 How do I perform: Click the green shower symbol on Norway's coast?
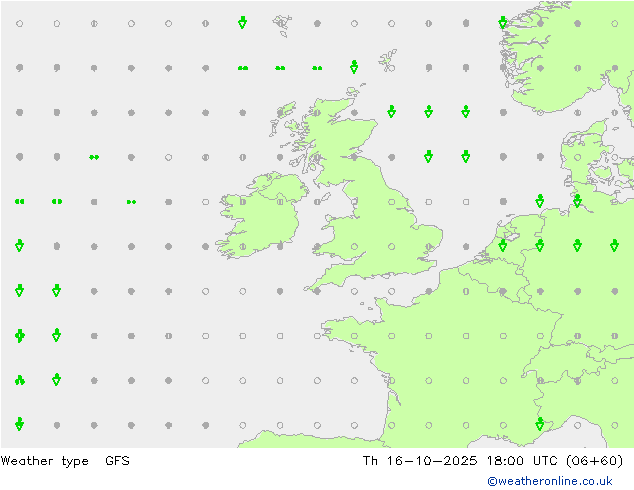pyautogui.click(x=503, y=23)
